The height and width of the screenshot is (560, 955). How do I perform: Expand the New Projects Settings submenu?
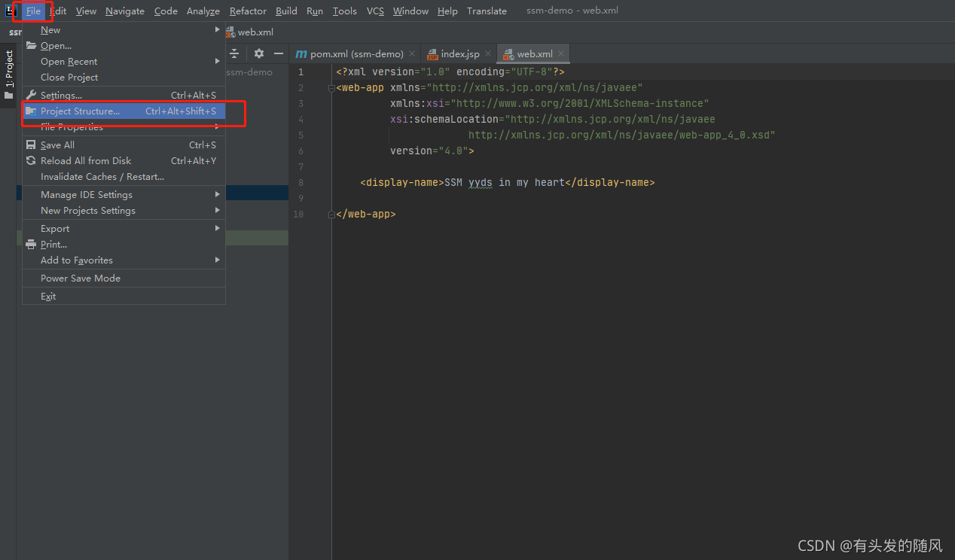[x=218, y=211]
